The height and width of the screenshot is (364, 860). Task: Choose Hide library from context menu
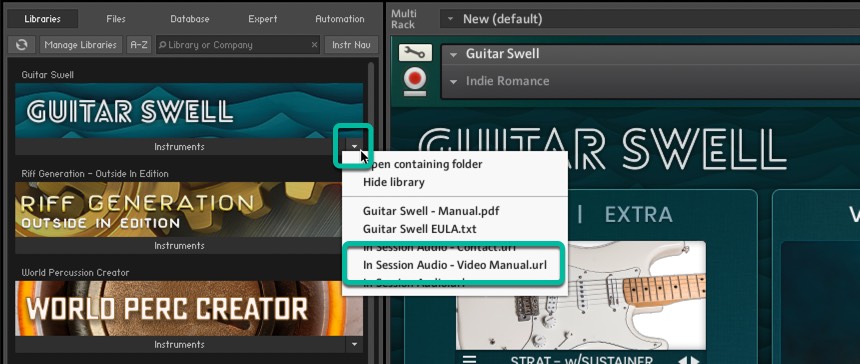coord(394,182)
